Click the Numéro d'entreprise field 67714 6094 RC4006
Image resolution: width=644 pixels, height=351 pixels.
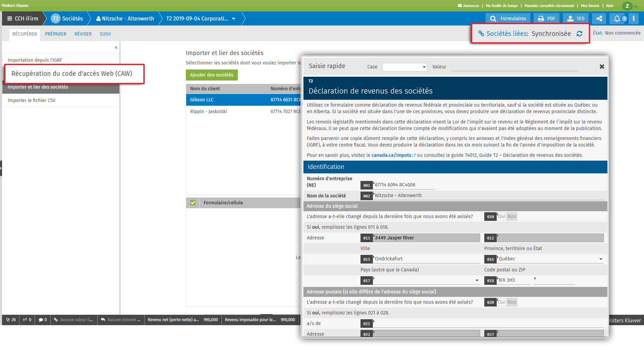coord(404,185)
